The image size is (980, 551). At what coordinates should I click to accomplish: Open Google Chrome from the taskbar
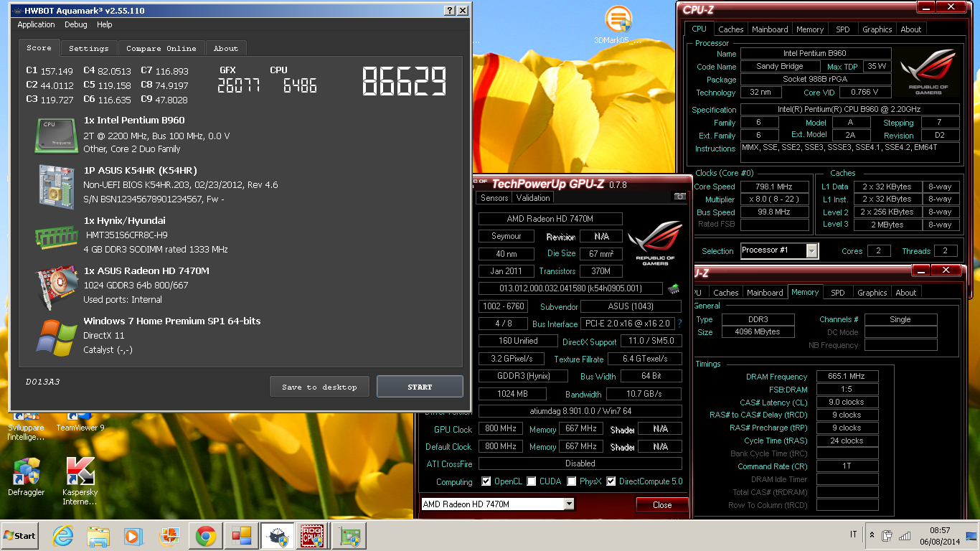coord(206,536)
